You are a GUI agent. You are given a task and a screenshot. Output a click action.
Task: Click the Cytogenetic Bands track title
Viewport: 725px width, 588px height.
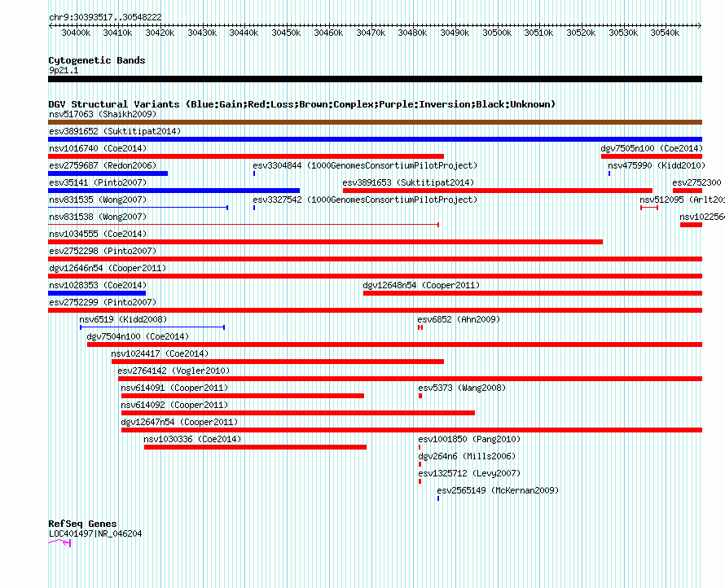(97, 60)
